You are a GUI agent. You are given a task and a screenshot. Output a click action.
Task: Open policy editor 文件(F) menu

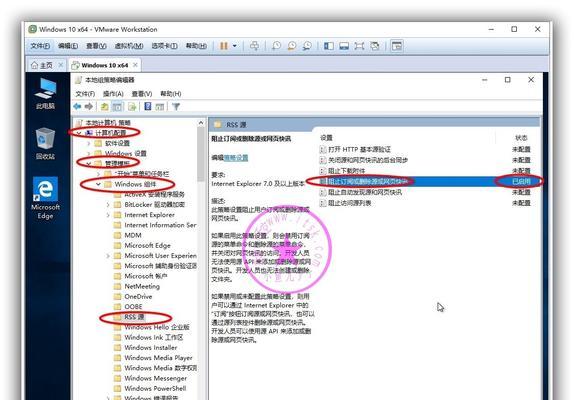pyautogui.click(x=85, y=94)
